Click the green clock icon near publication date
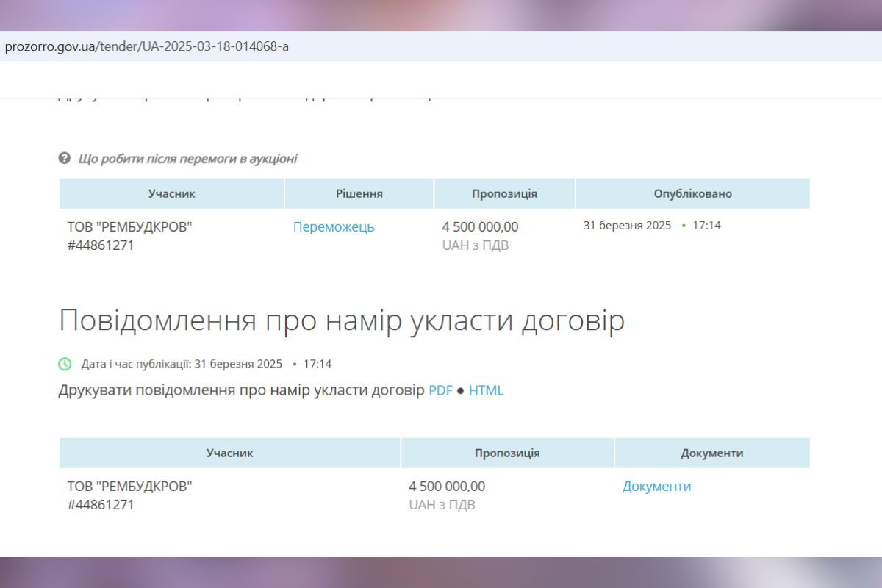Viewport: 882px width, 588px height. click(x=65, y=364)
